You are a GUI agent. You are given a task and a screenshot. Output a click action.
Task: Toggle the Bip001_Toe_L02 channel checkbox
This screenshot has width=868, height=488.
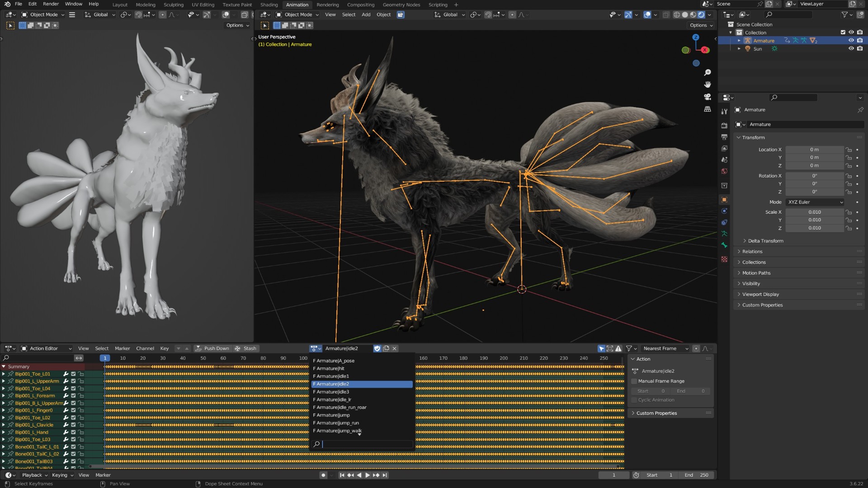(73, 418)
